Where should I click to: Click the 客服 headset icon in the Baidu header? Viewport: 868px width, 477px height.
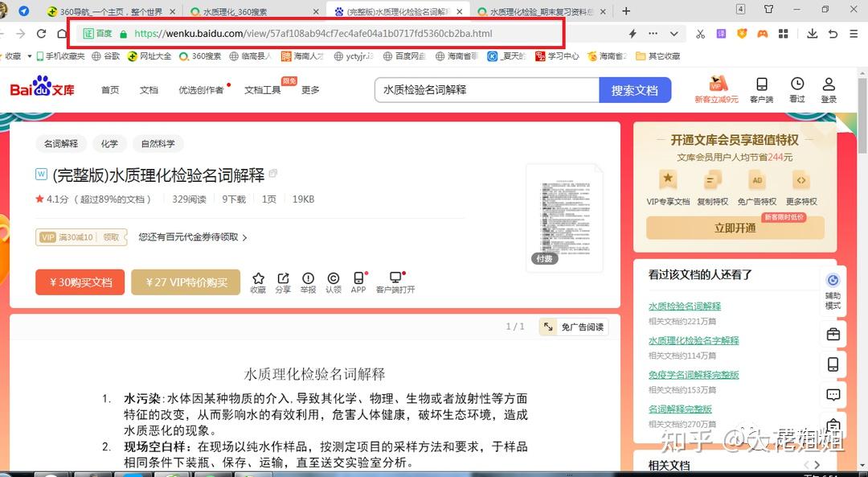[x=761, y=88]
